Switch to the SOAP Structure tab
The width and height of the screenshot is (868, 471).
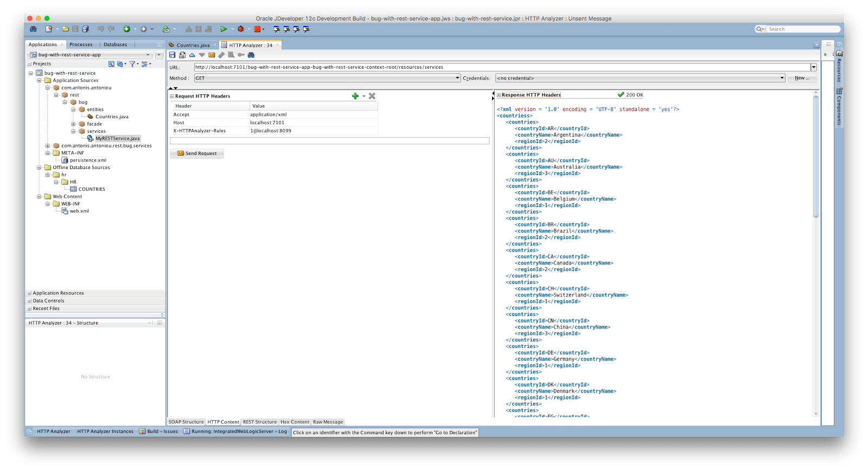tap(186, 422)
